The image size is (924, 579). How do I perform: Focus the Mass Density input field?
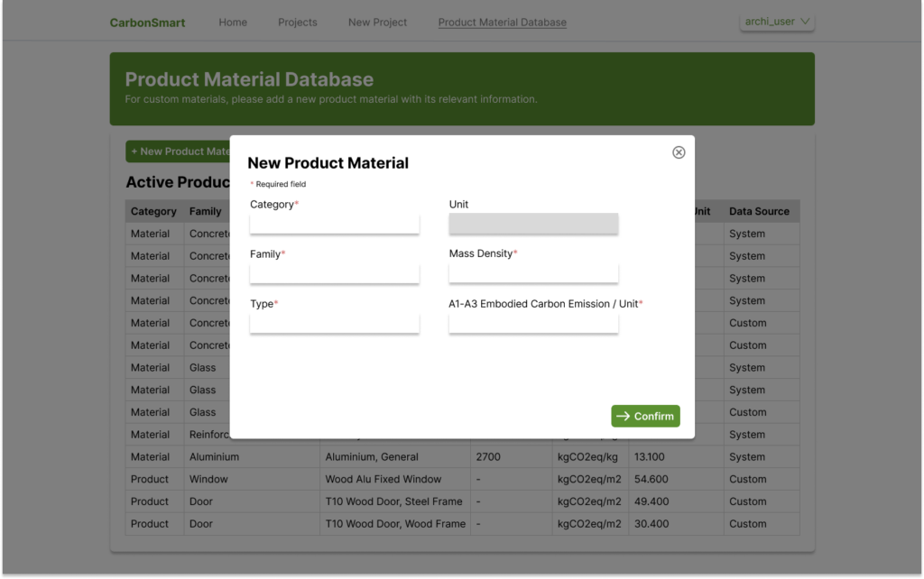point(533,273)
